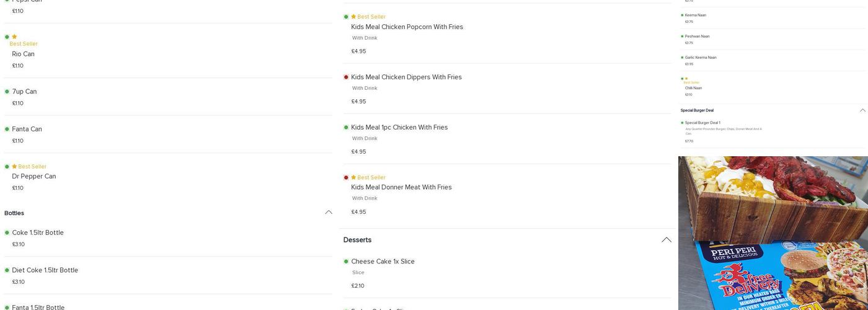Click the green dot beside 7up Can

[7, 92]
